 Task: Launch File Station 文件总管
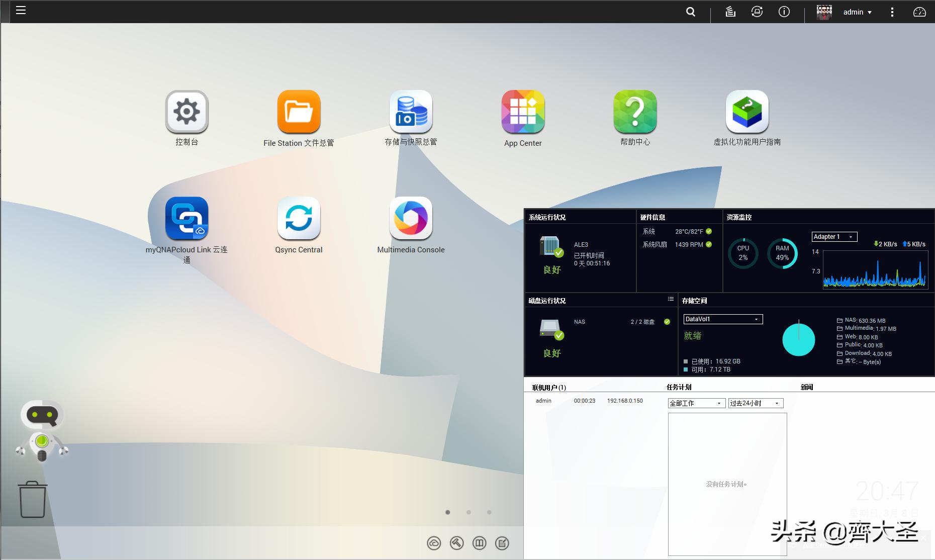[299, 112]
